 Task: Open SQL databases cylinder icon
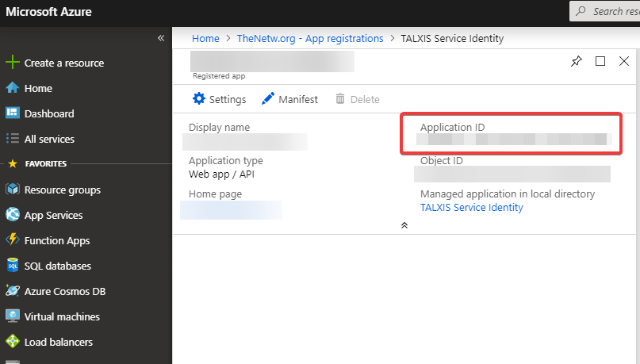pos(13,265)
